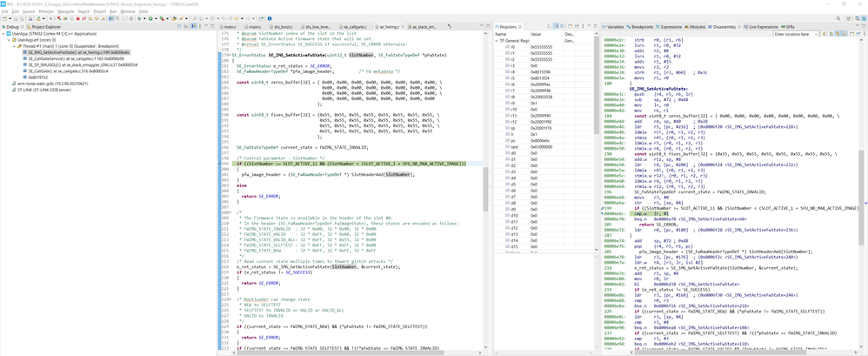Click the Value column header in Registers
Image resolution: width=868 pixels, height=356 pixels.
[x=547, y=34]
